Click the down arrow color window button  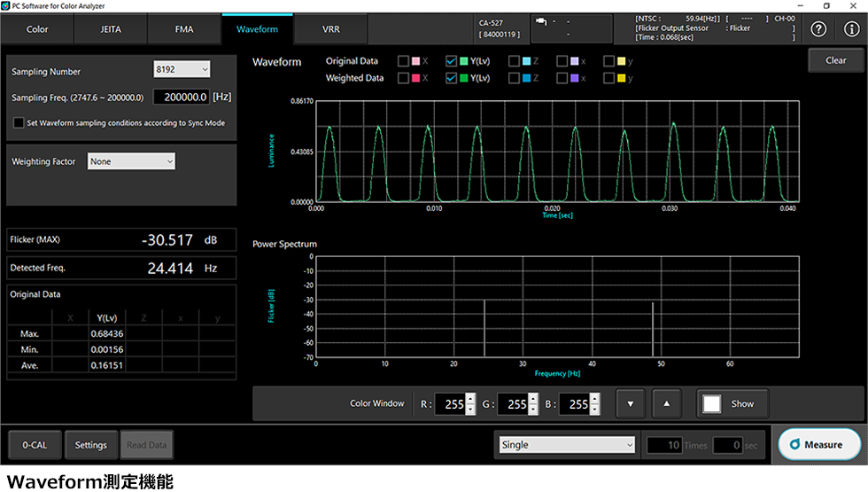click(630, 404)
